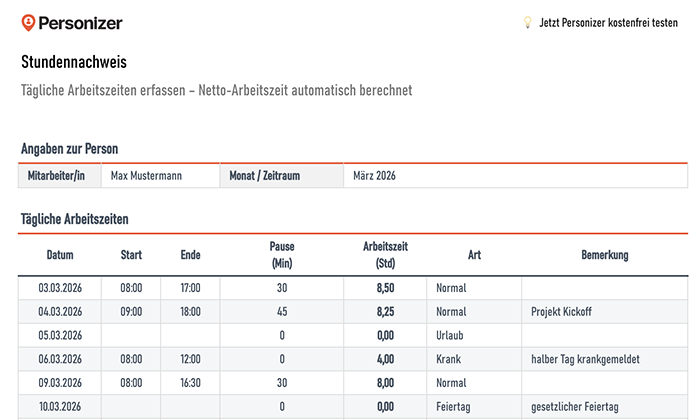Select the Mitarbeiter/in label cell
Screen dimensions: 700x420
[60, 176]
